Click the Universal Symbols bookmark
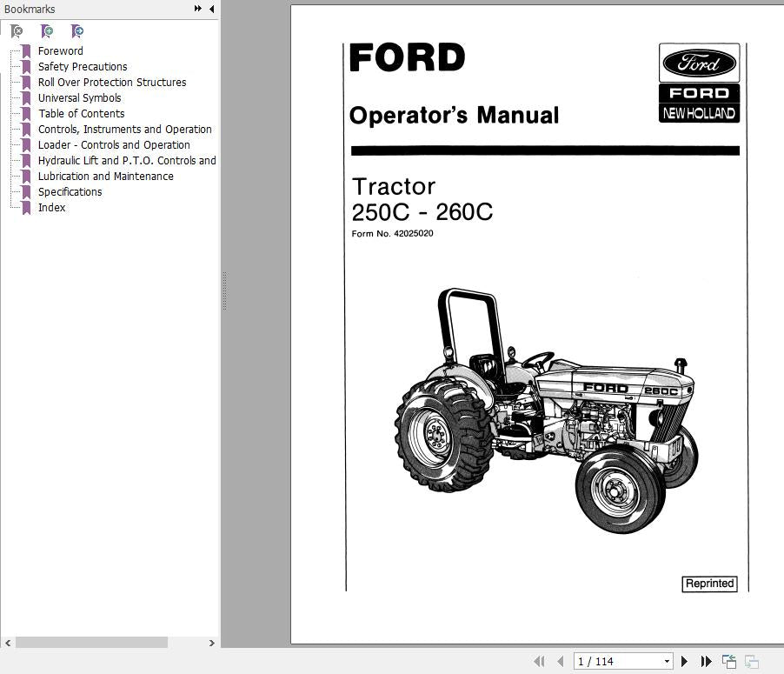The height and width of the screenshot is (674, 784). point(79,98)
